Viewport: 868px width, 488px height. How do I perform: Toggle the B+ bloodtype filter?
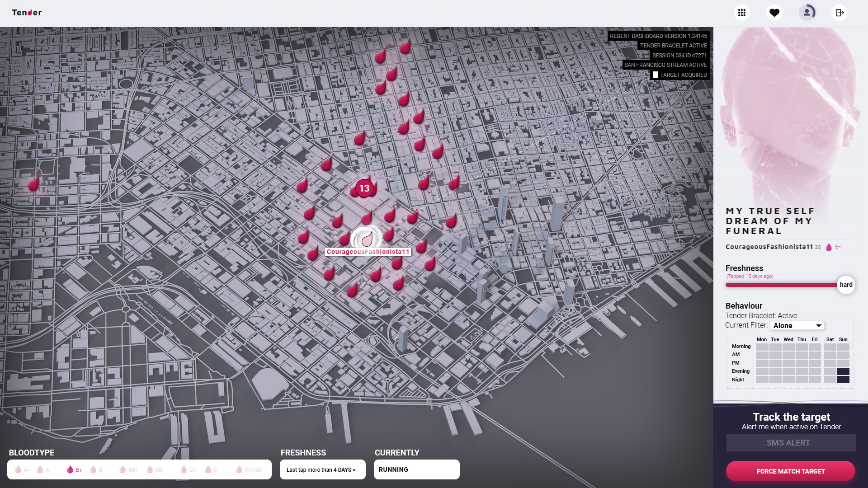point(75,470)
